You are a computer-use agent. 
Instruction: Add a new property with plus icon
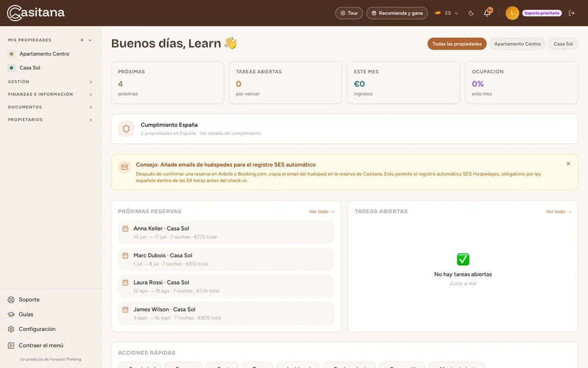tap(82, 40)
